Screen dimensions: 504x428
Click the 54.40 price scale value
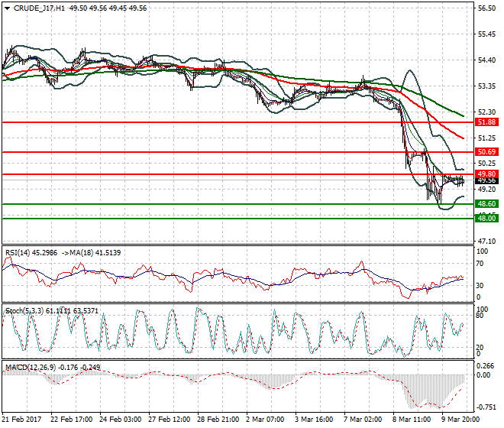tap(486, 60)
